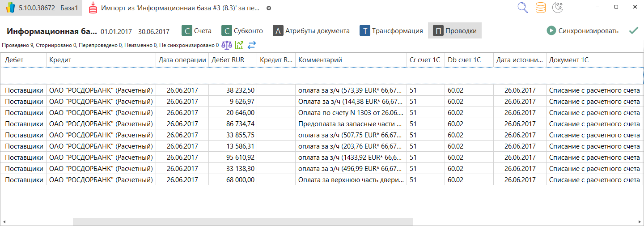Click the colorful app logo icon
The image size is (644, 226).
(10, 8)
